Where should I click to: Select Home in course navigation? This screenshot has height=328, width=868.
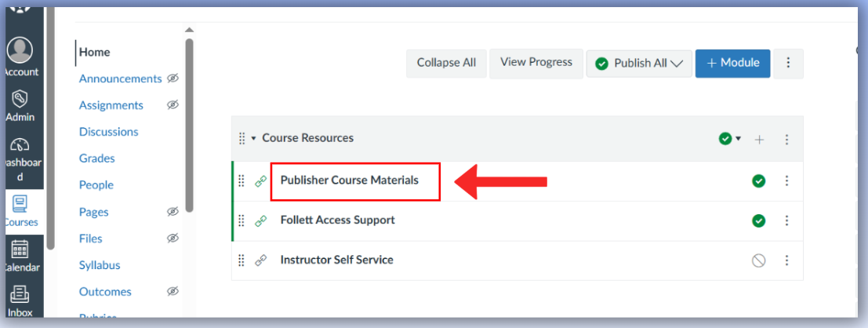coord(95,52)
